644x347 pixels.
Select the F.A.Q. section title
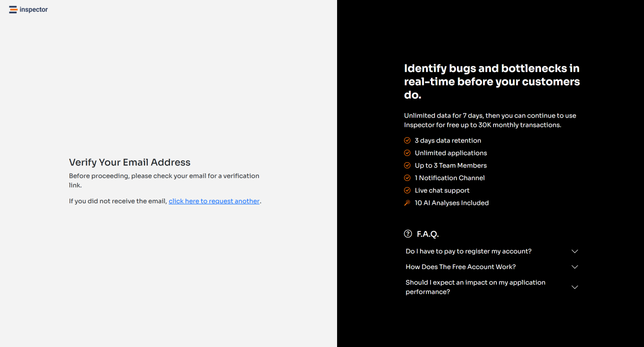(427, 234)
